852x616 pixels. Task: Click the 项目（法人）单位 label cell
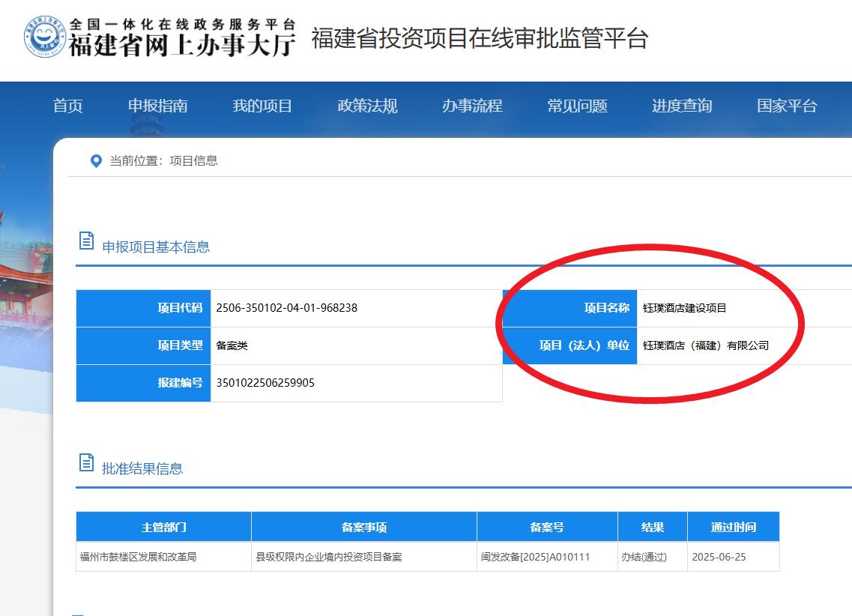tap(570, 345)
